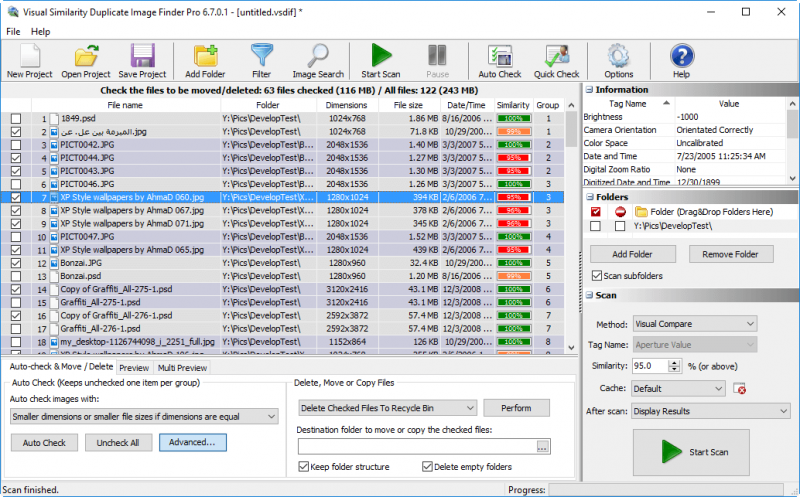Open Image Search magnifier tool
Image resolution: width=800 pixels, height=497 pixels.
point(318,56)
